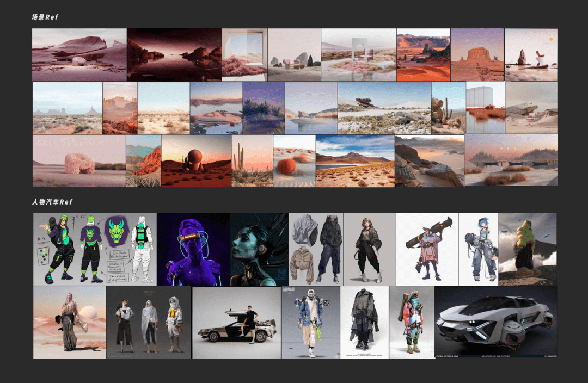
Task: Open the purple neon cyborg portrait
Action: pyautogui.click(x=193, y=249)
